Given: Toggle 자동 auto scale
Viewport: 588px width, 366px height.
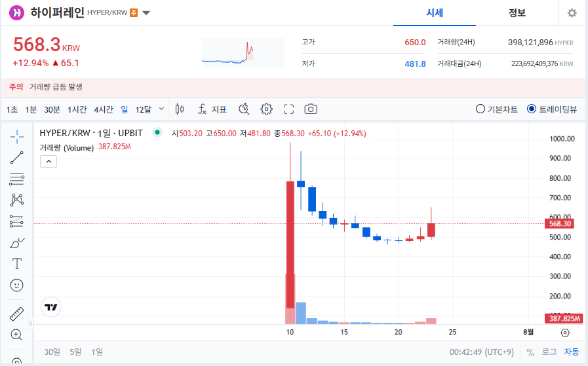Looking at the screenshot, I should [x=572, y=352].
